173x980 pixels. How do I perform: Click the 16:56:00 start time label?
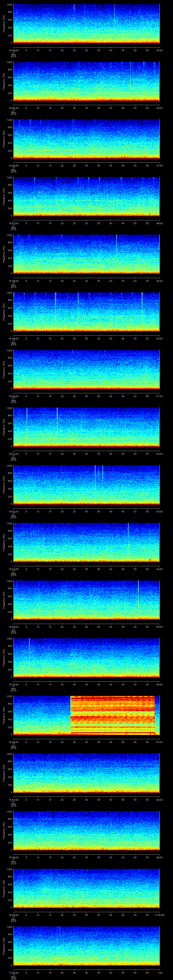click(x=14, y=742)
